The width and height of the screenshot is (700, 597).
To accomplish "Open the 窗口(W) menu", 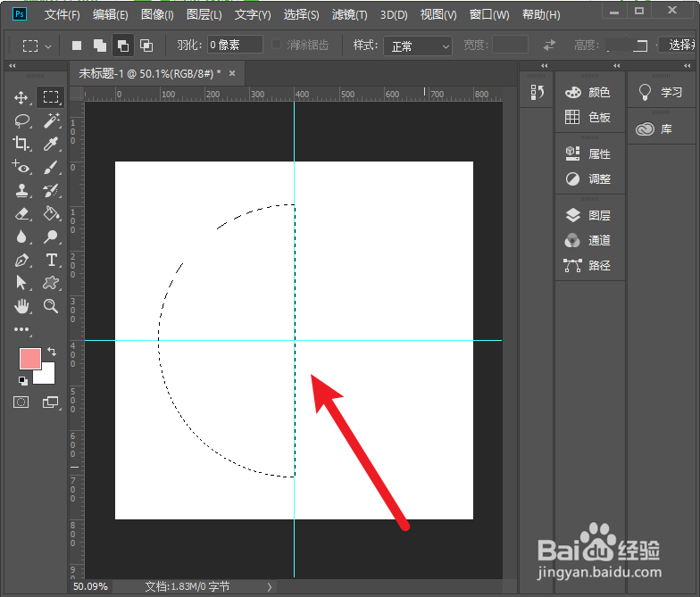I will 489,14.
